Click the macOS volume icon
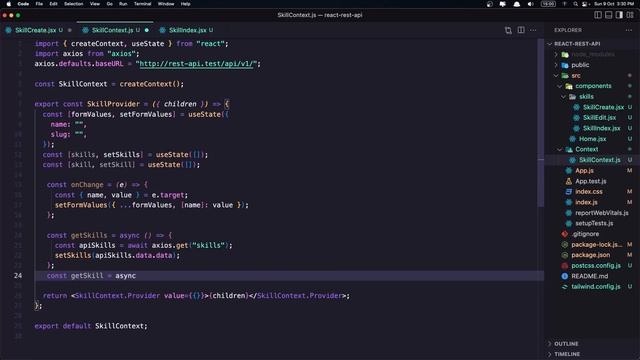Screen dimensions: 640x360 (530, 4)
